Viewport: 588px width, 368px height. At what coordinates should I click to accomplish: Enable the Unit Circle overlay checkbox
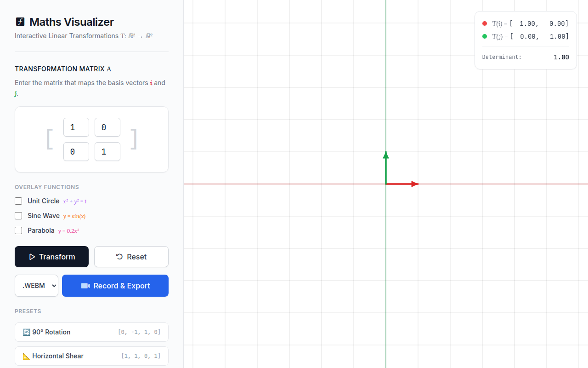pyautogui.click(x=18, y=201)
